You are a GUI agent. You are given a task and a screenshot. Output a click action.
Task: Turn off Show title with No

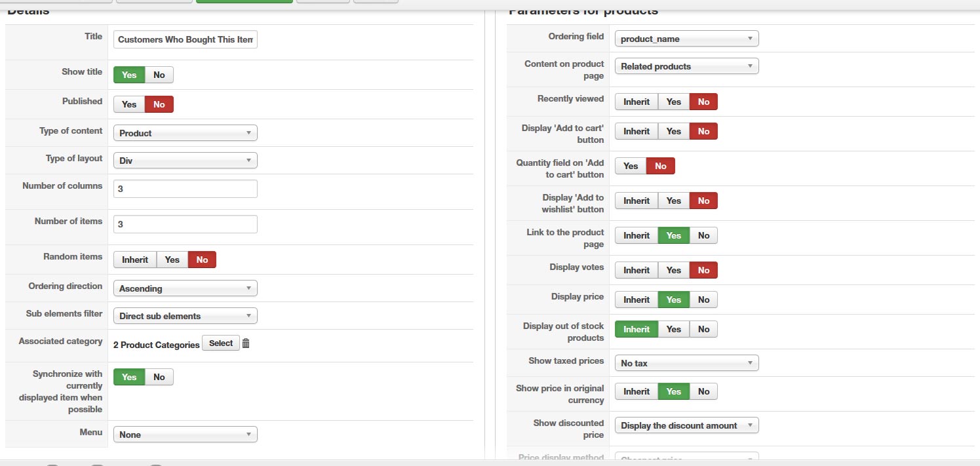159,75
